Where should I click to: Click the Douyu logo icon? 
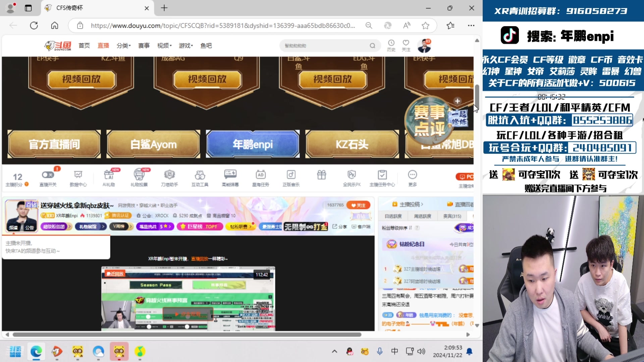58,45
